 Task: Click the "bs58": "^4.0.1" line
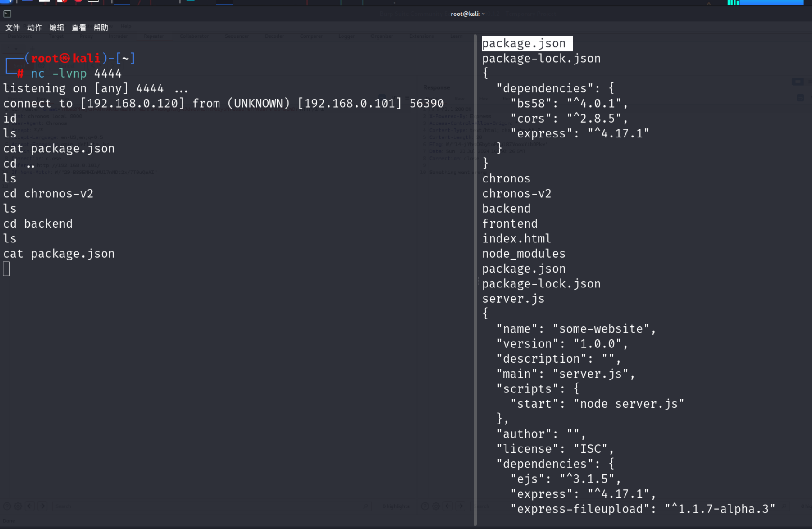pyautogui.click(x=569, y=103)
